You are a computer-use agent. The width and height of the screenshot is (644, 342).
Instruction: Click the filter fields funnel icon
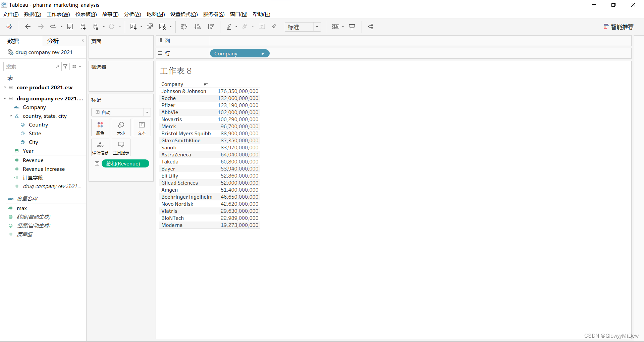(65, 66)
